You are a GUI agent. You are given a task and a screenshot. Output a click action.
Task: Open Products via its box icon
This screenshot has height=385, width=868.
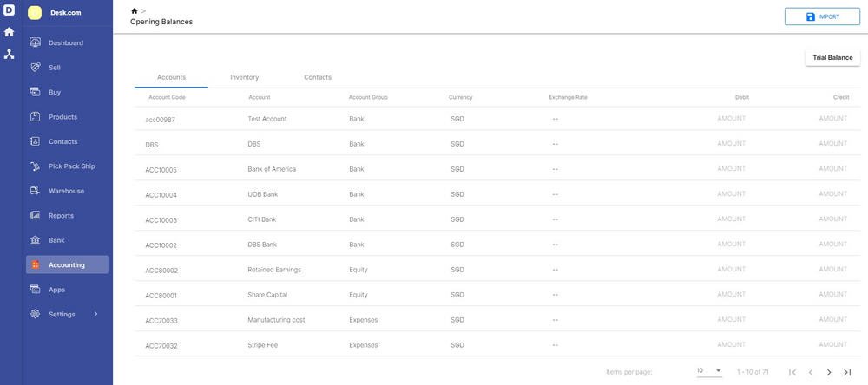click(x=36, y=116)
